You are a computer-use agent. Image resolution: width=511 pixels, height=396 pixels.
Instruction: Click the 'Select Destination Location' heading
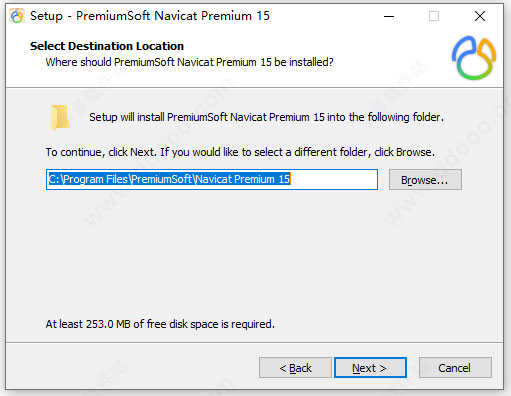tap(107, 46)
